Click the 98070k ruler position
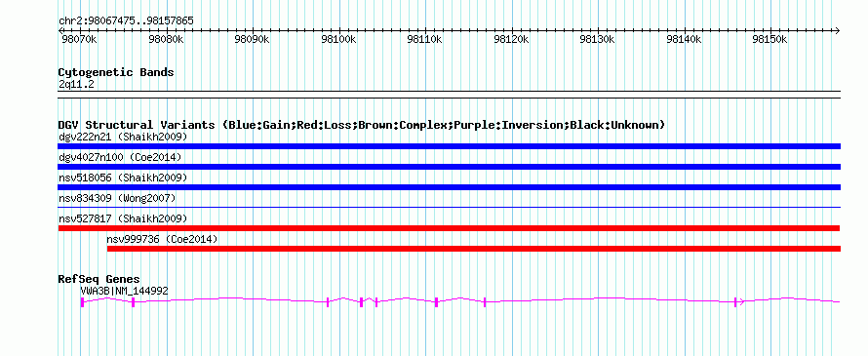 (79, 39)
